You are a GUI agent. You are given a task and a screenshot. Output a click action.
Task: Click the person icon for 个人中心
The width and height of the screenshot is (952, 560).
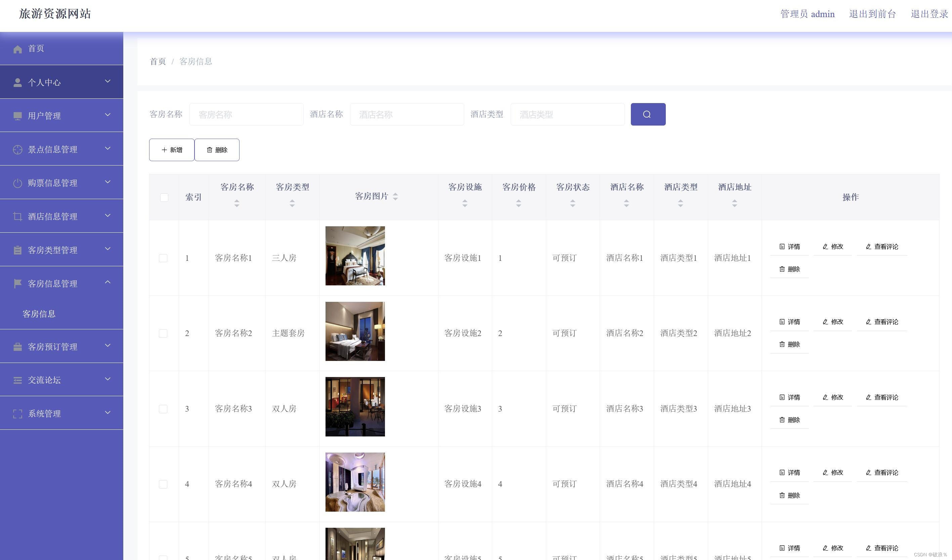pos(17,83)
